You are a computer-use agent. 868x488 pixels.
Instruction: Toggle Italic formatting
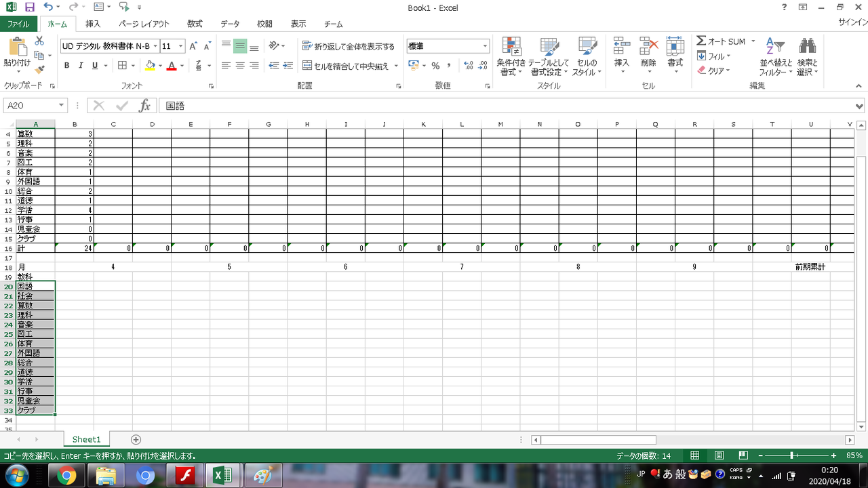[x=81, y=66]
